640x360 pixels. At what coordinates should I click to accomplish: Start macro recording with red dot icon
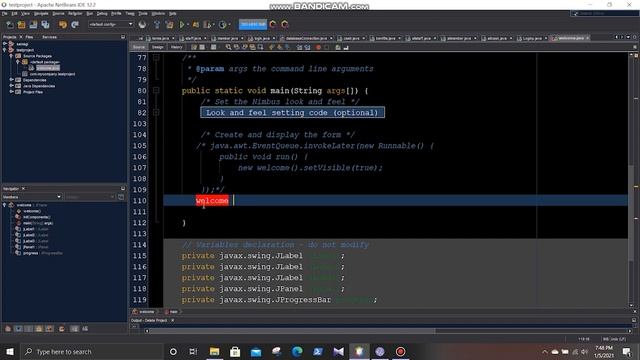click(x=318, y=47)
